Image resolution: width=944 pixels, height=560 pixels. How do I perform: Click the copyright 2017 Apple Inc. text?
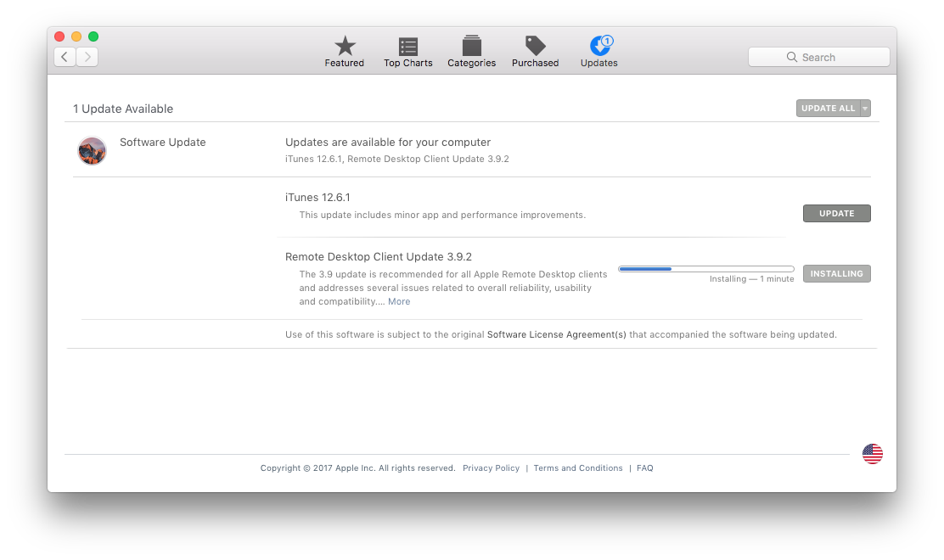[x=357, y=468]
